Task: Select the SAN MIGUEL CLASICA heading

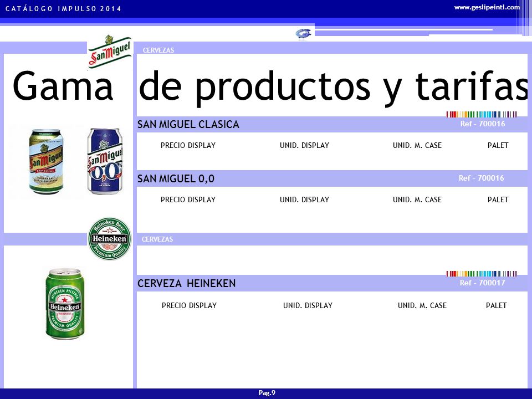Action: tap(188, 125)
